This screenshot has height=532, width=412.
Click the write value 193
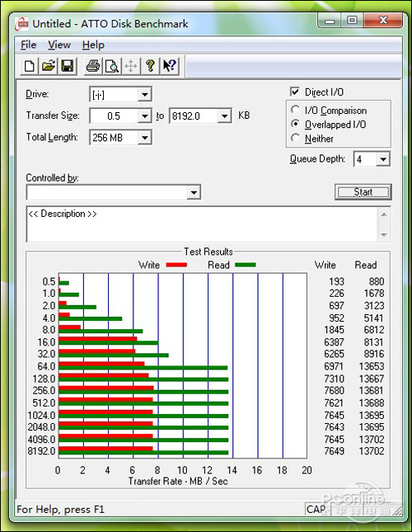336,281
